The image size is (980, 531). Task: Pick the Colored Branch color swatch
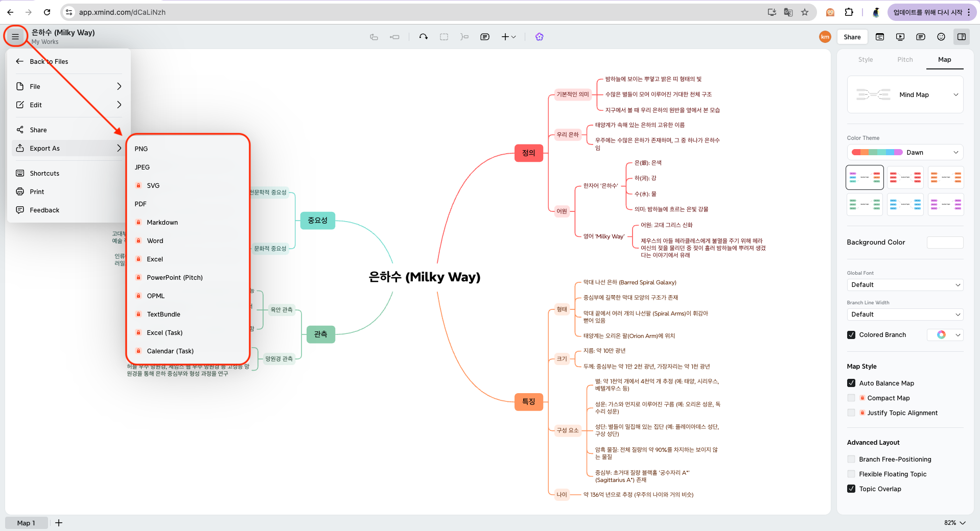coord(942,335)
